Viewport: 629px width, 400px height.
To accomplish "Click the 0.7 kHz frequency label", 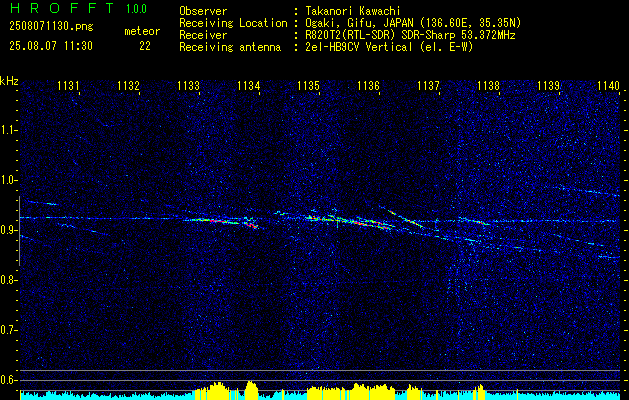I will pyautogui.click(x=8, y=330).
